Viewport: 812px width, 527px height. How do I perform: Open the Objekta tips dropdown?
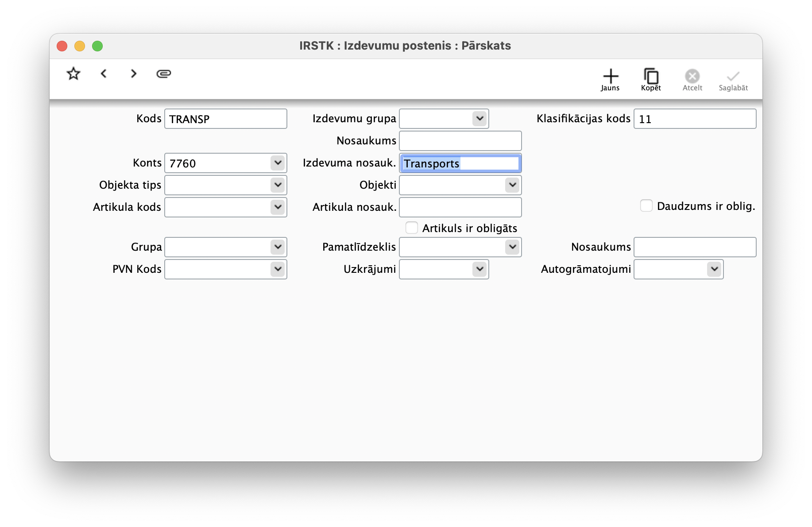pos(278,185)
